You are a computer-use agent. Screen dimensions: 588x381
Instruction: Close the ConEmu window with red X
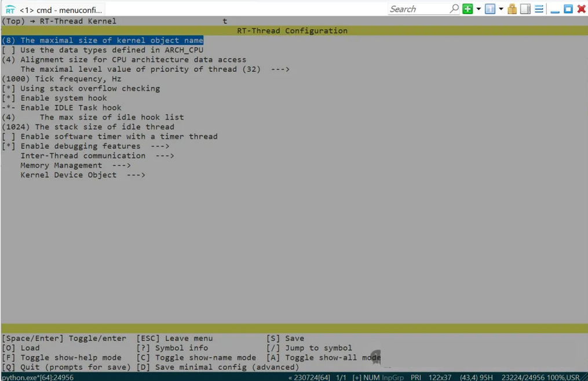(x=581, y=9)
